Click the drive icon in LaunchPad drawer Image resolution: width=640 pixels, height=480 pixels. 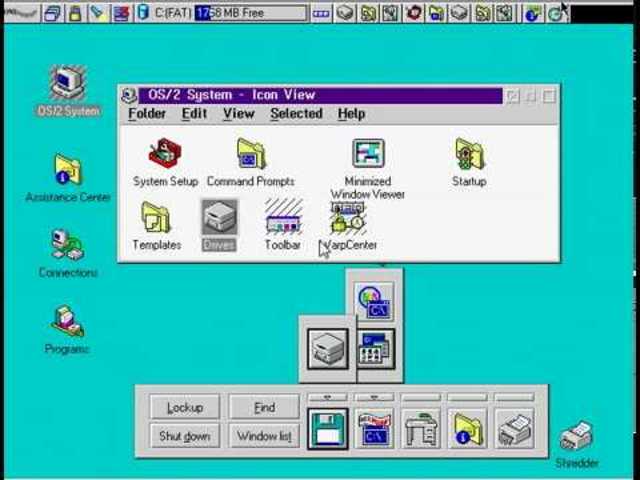[328, 349]
